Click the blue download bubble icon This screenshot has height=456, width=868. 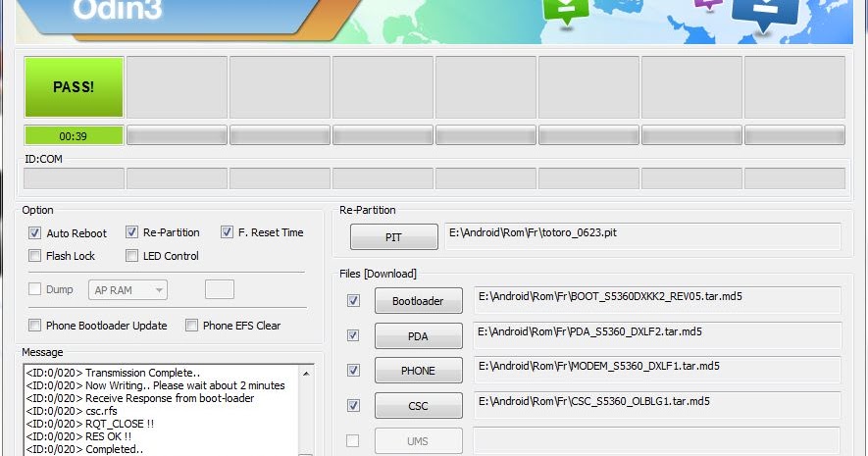point(766,16)
